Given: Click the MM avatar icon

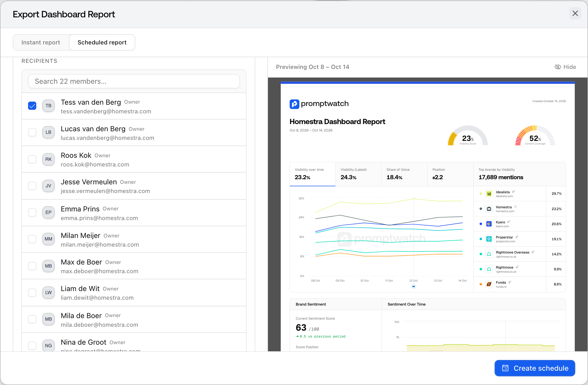Looking at the screenshot, I should click(48, 239).
